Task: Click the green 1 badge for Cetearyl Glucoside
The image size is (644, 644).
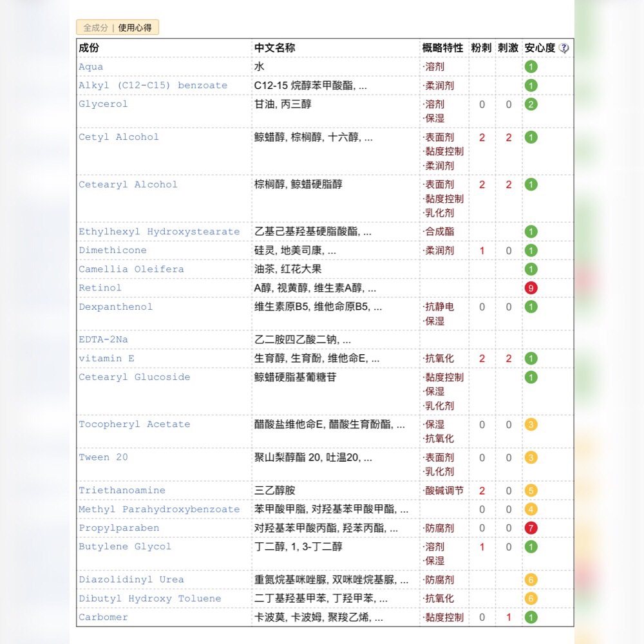Action: (x=531, y=377)
